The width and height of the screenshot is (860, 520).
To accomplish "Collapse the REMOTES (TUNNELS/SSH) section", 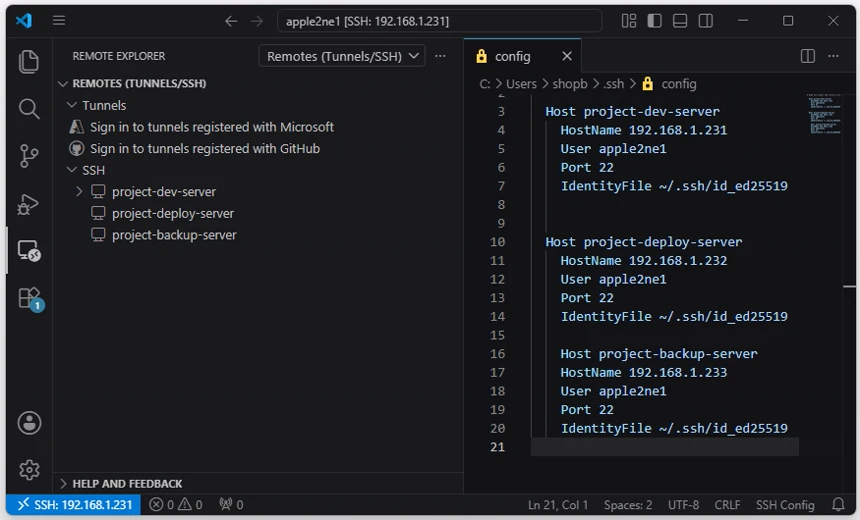I will click(x=63, y=83).
